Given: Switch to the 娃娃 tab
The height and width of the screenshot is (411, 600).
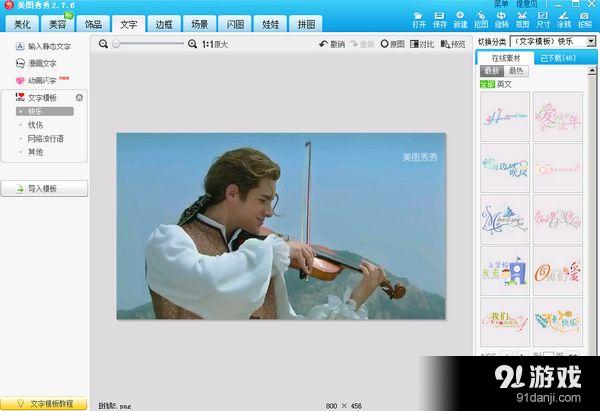Looking at the screenshot, I should coord(271,24).
